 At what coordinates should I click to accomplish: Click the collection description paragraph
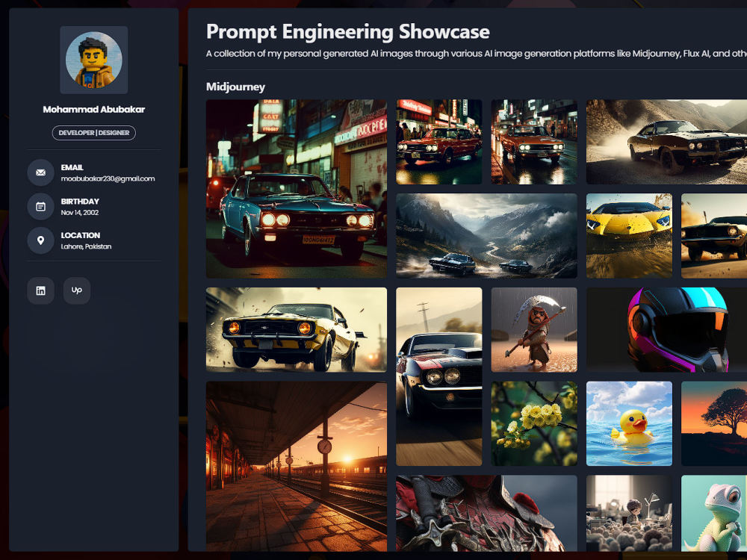(x=477, y=54)
